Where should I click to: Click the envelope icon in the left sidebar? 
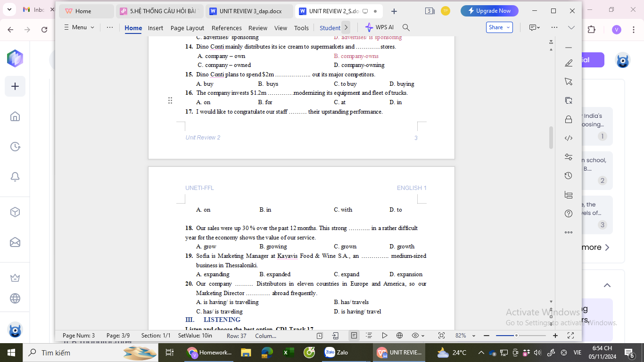click(x=15, y=242)
